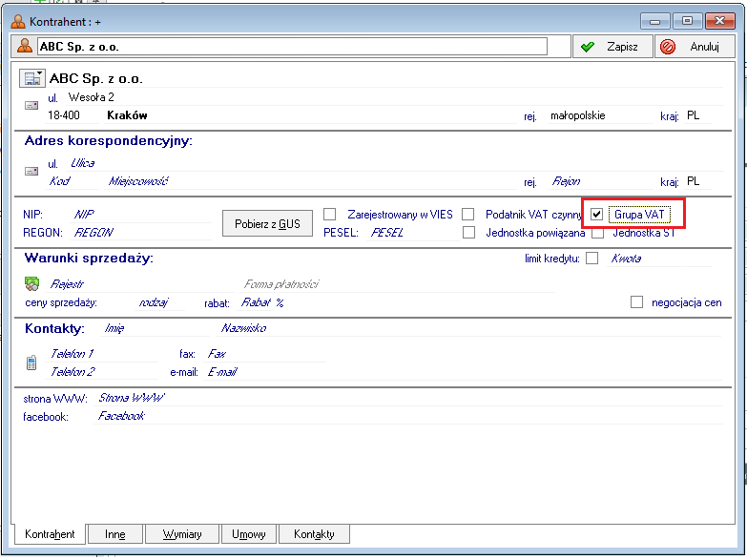Click the coins icon next to Rejestr
Image resolution: width=747 pixels, height=560 pixels.
tap(31, 284)
